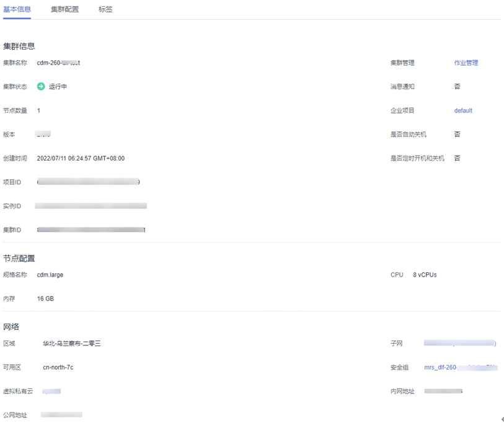
Task: Click the default enterprise project link
Action: 462,110
